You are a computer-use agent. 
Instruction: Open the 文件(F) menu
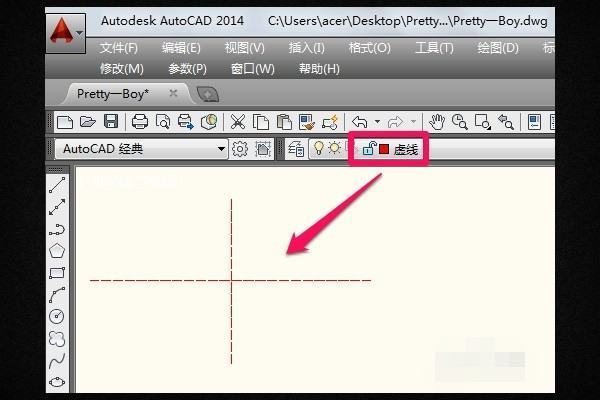coord(119,48)
